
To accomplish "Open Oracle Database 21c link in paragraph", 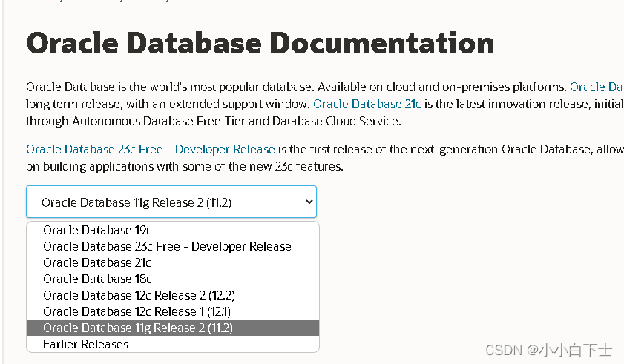I will point(367,105).
